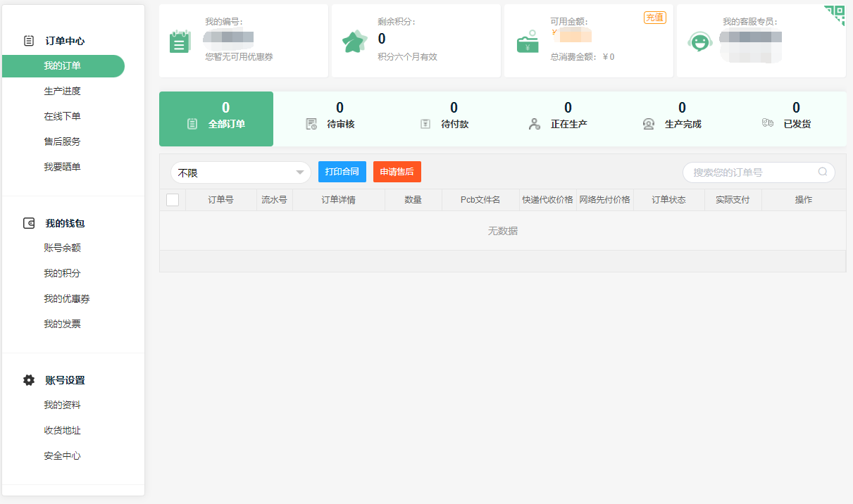Click the customer service headset avatar icon
The image size is (853, 504).
tap(699, 42)
